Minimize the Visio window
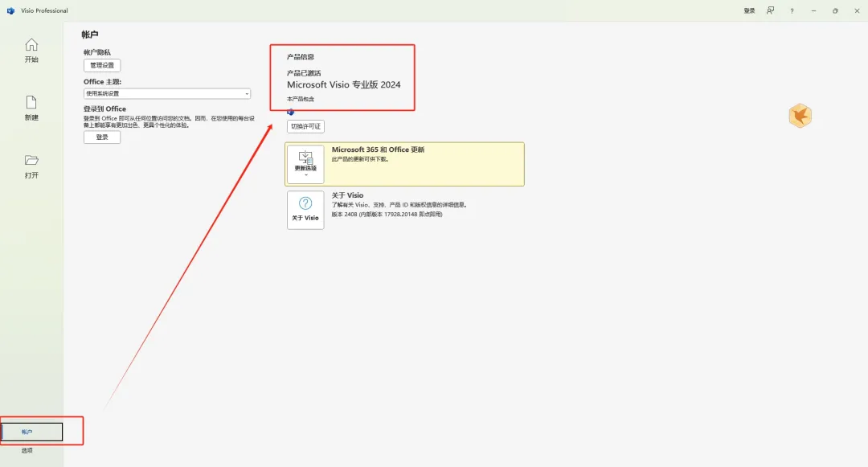This screenshot has height=467, width=868. coord(813,10)
